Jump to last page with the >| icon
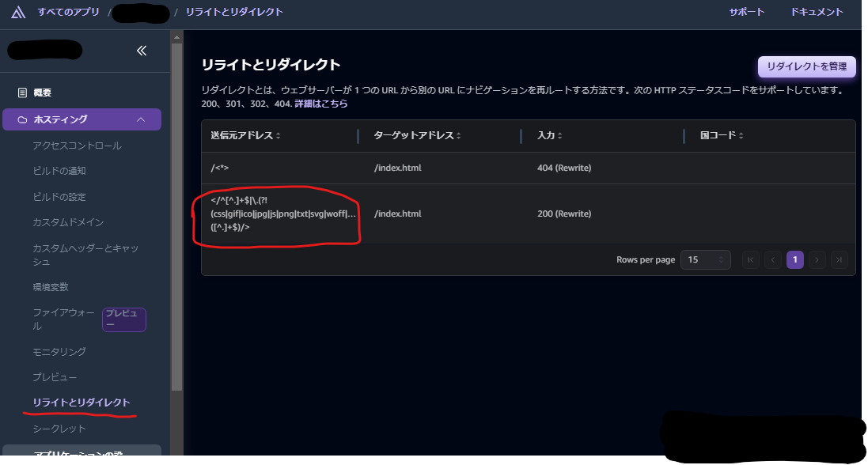Image resolution: width=868 pixels, height=465 pixels. pos(840,259)
